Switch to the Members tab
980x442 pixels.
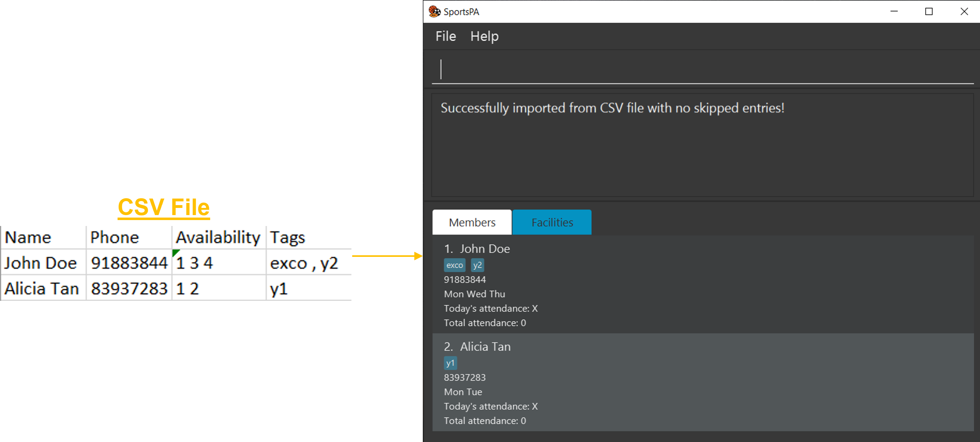pos(472,222)
